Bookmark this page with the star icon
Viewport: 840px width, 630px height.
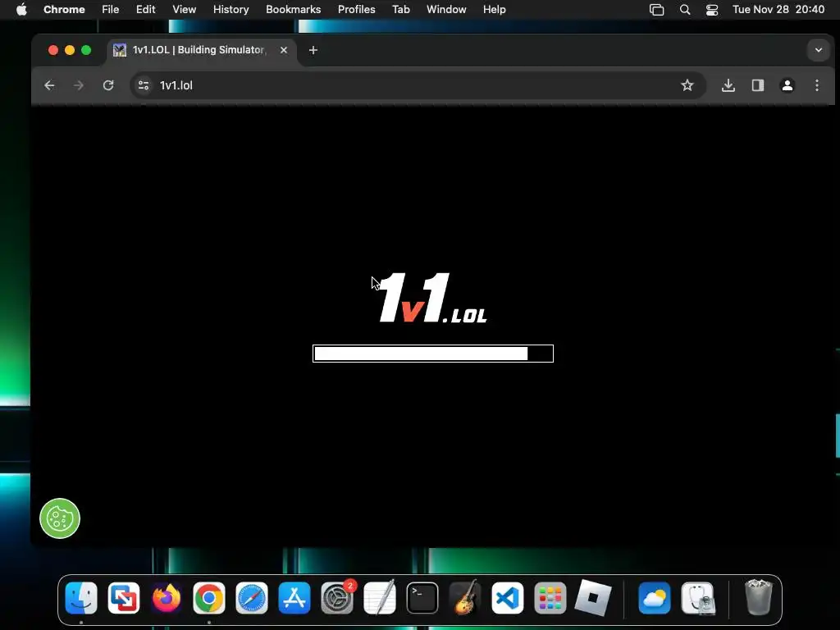pos(687,85)
